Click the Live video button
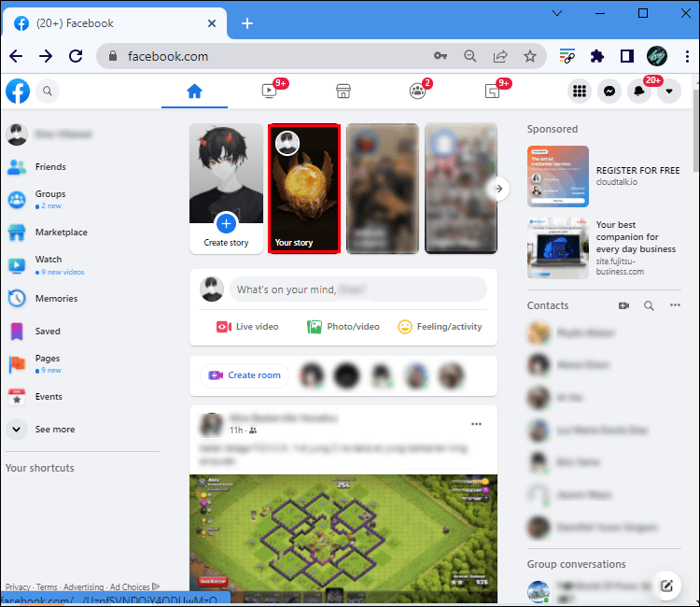Screen dimensions: 700x607 [247, 327]
